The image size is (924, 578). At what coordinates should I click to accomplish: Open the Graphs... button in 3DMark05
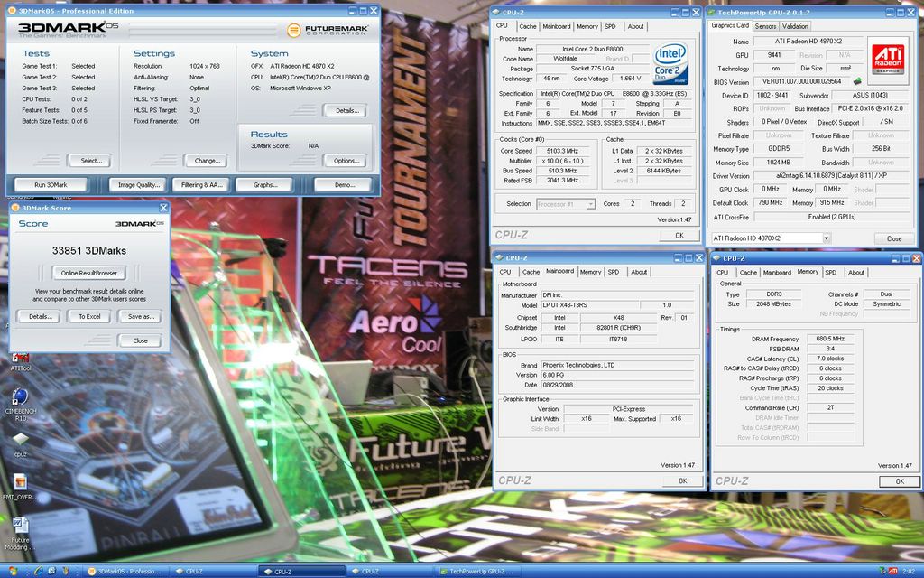tap(265, 185)
